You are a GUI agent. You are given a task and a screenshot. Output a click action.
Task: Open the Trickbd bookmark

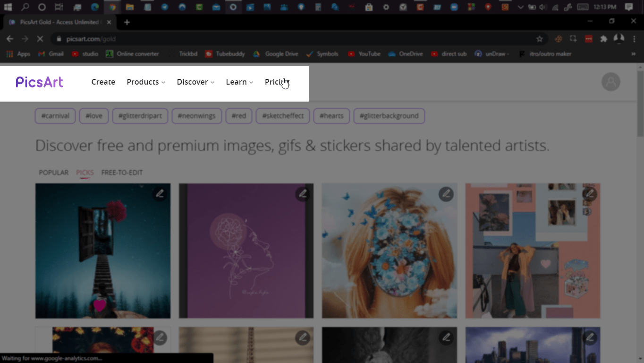coord(183,54)
